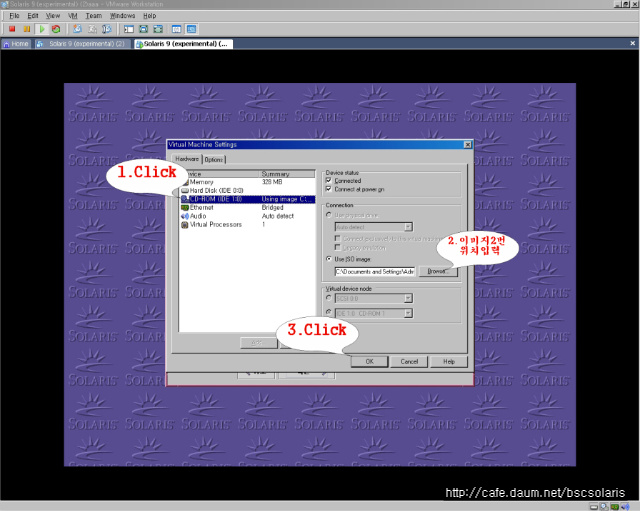Click the hard disk status bar icon
640x511 pixels.
click(594, 507)
